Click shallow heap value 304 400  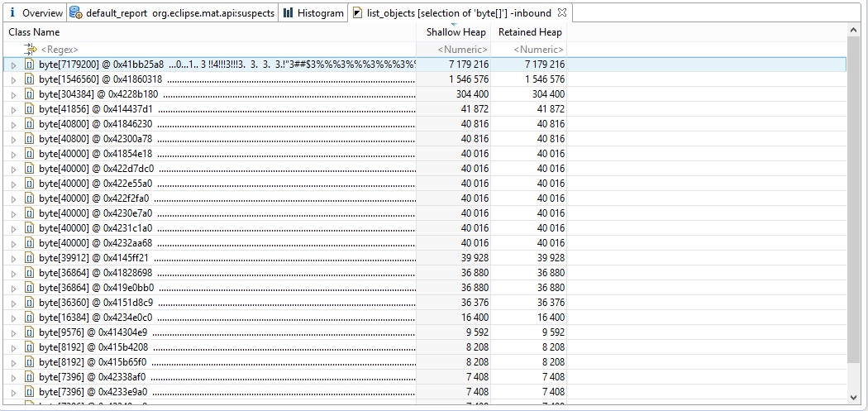[x=472, y=94]
